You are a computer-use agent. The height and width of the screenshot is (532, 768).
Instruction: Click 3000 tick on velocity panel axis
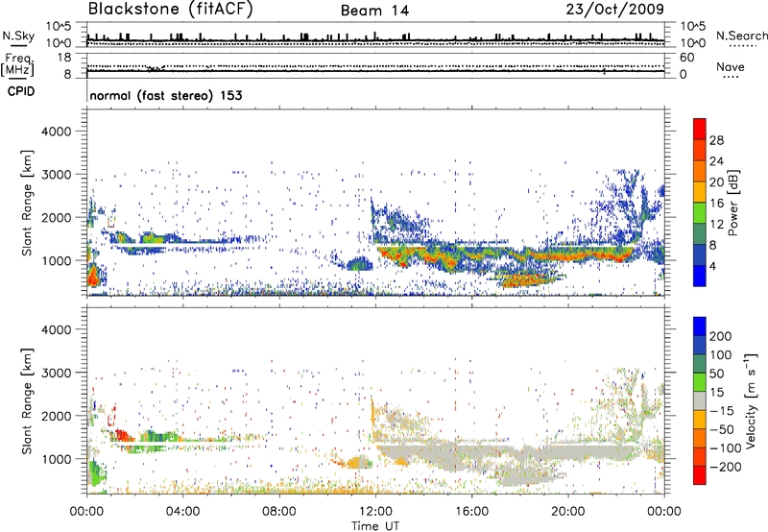point(56,373)
